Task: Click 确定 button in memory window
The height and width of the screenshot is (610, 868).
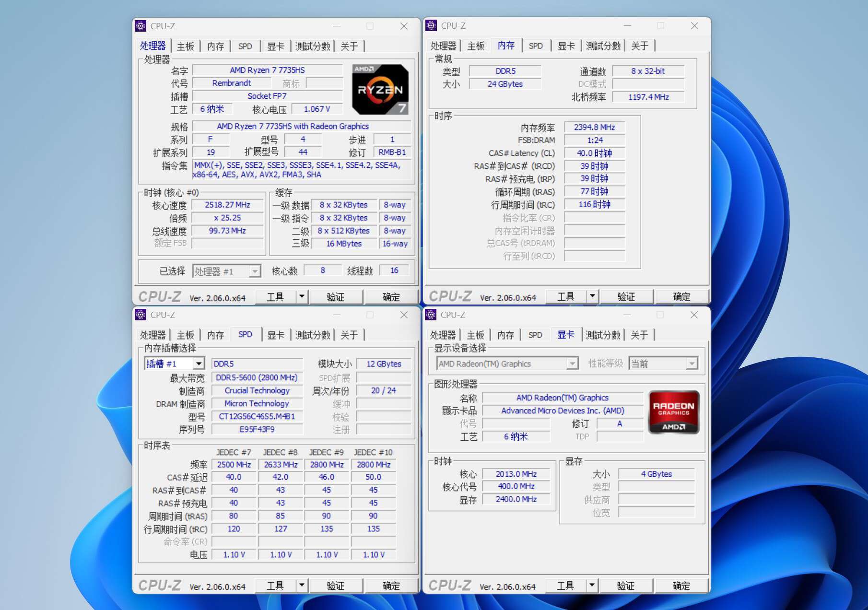Action: (x=682, y=296)
